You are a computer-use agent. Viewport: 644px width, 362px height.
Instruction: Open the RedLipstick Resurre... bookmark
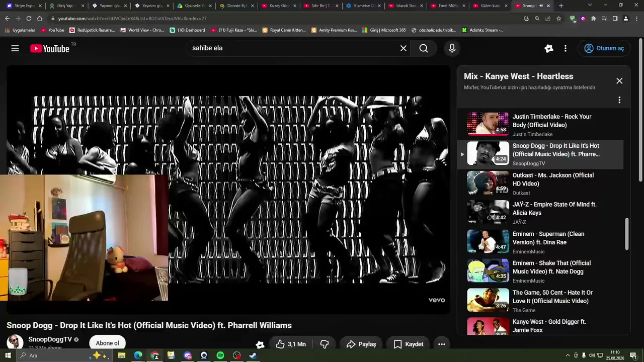click(92, 30)
